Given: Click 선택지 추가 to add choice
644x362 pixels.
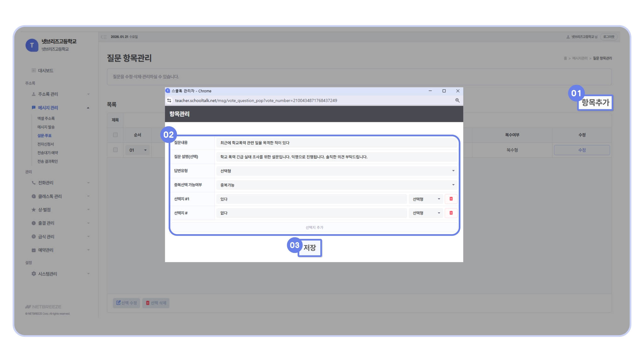Looking at the screenshot, I should [x=314, y=228].
